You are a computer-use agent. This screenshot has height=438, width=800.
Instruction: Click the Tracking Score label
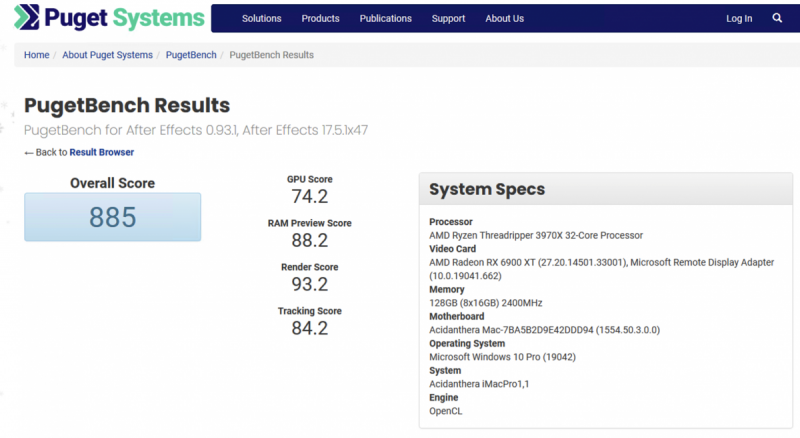click(310, 311)
